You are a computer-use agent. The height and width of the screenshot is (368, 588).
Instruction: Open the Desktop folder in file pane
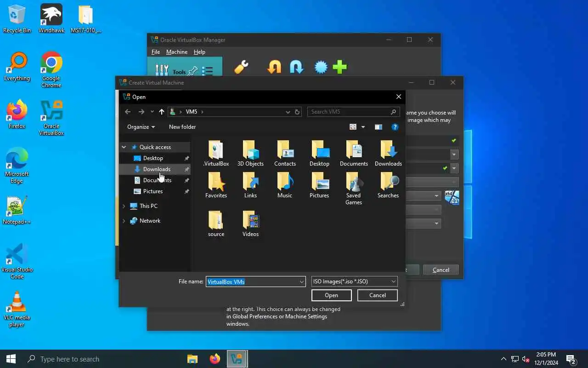click(319, 154)
